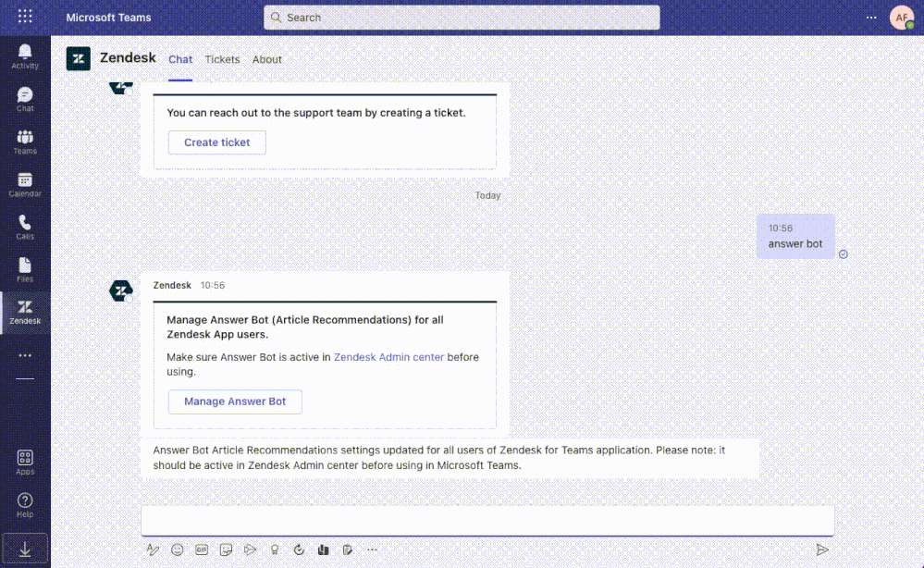Open settings and more ellipsis in header

pos(871,18)
